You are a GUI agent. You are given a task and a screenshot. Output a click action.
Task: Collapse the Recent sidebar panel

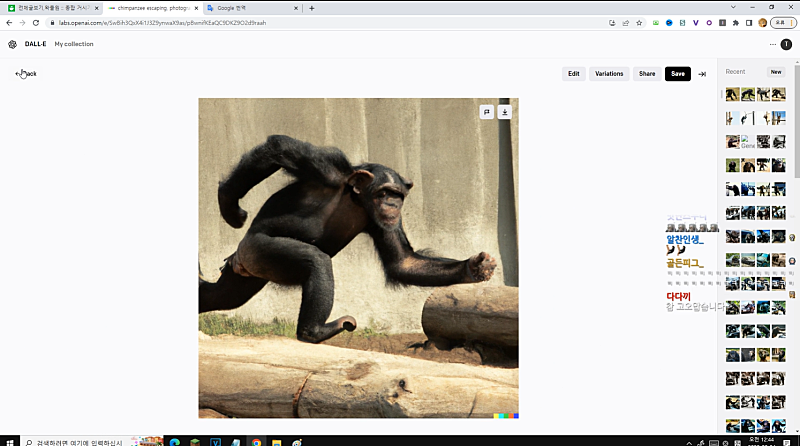pyautogui.click(x=702, y=74)
